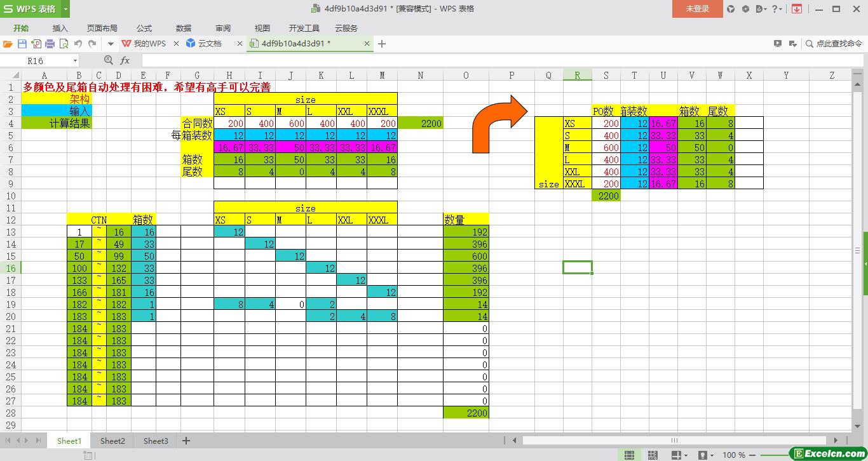Open the insert function fx button
The width and height of the screenshot is (868, 461).
[125, 60]
